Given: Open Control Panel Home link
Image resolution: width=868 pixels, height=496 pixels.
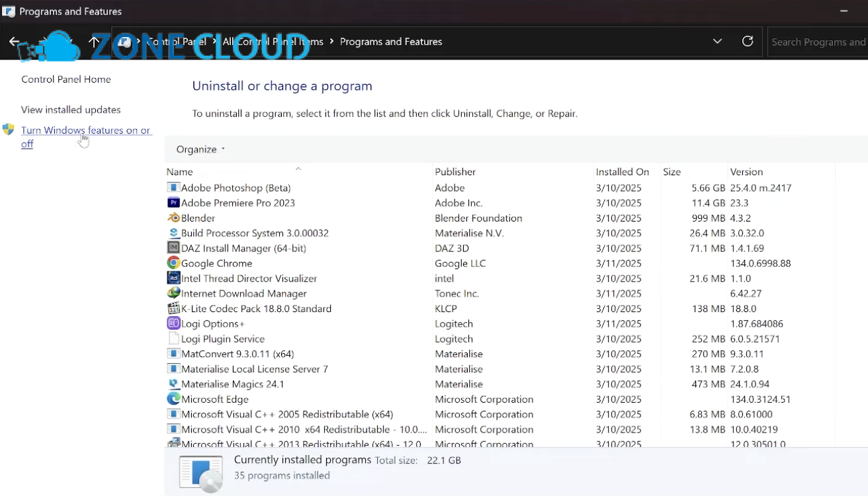Looking at the screenshot, I should click(x=66, y=79).
